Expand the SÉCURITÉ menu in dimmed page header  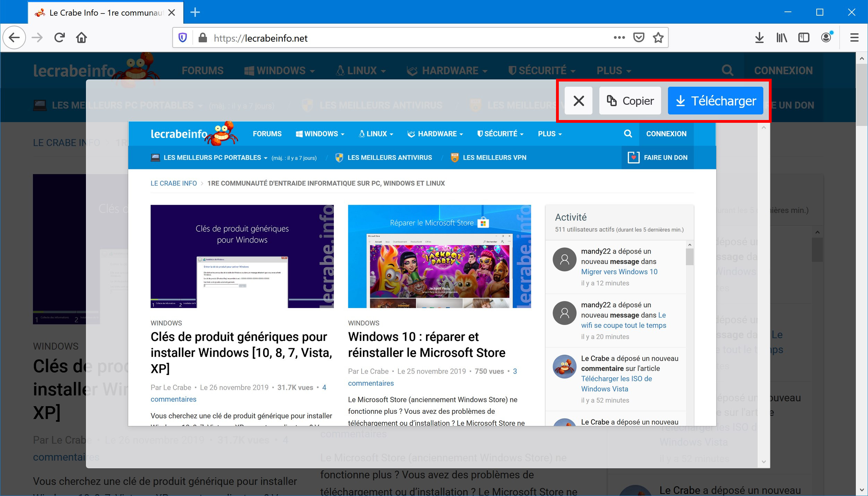pyautogui.click(x=542, y=71)
